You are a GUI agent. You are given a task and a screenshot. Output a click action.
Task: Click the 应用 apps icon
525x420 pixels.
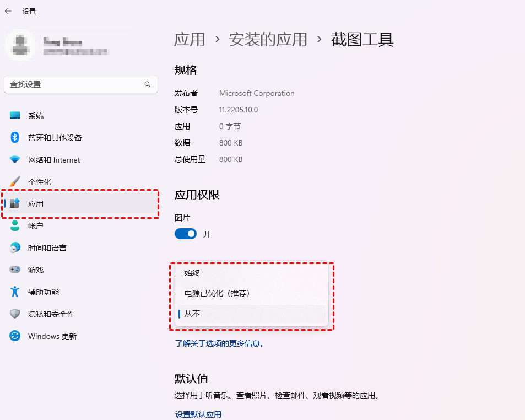(15, 203)
